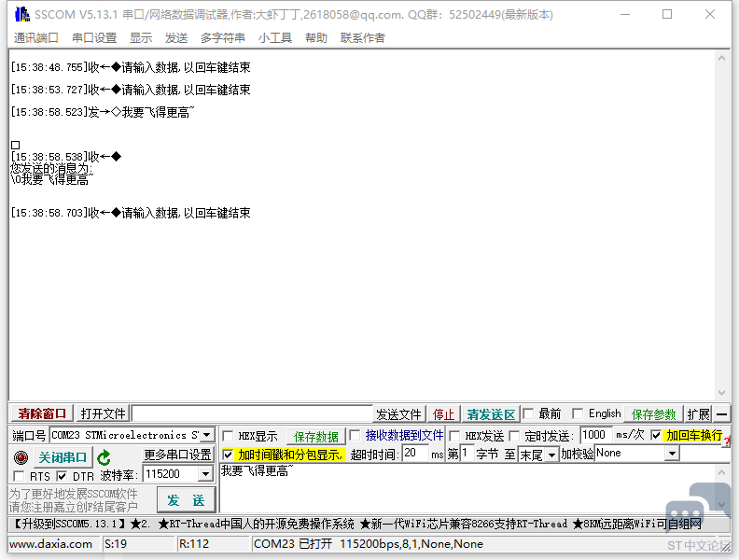Screen dimensions: 739x560
Task: Uncheck 加时间戳和分包显示 checkbox
Action: tap(228, 455)
